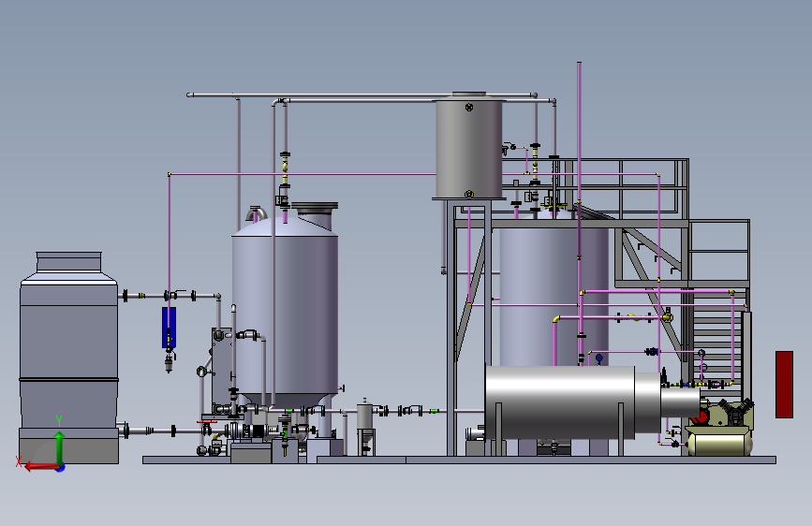Viewport: 812px width, 526px height.
Task: Select the elevated cylindrical tank on the tower
Action: point(468,147)
